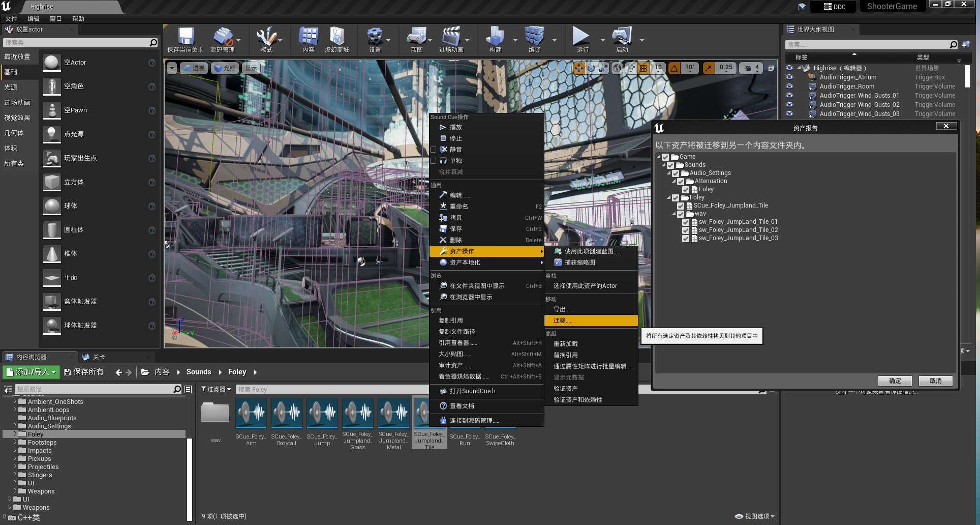Click the 透视 perspective viewport button
The image size is (980, 525).
click(194, 68)
